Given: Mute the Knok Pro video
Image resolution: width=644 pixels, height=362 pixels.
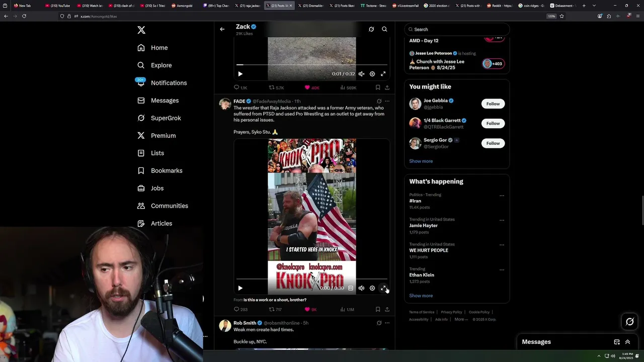Looking at the screenshot, I should pyautogui.click(x=361, y=288).
